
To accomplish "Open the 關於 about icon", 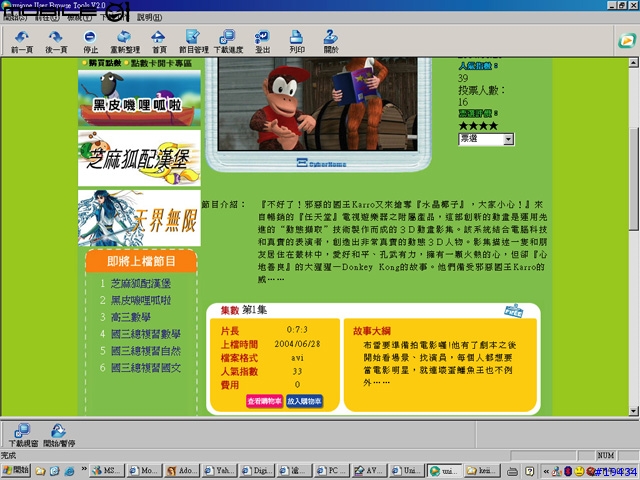I will click(x=331, y=41).
